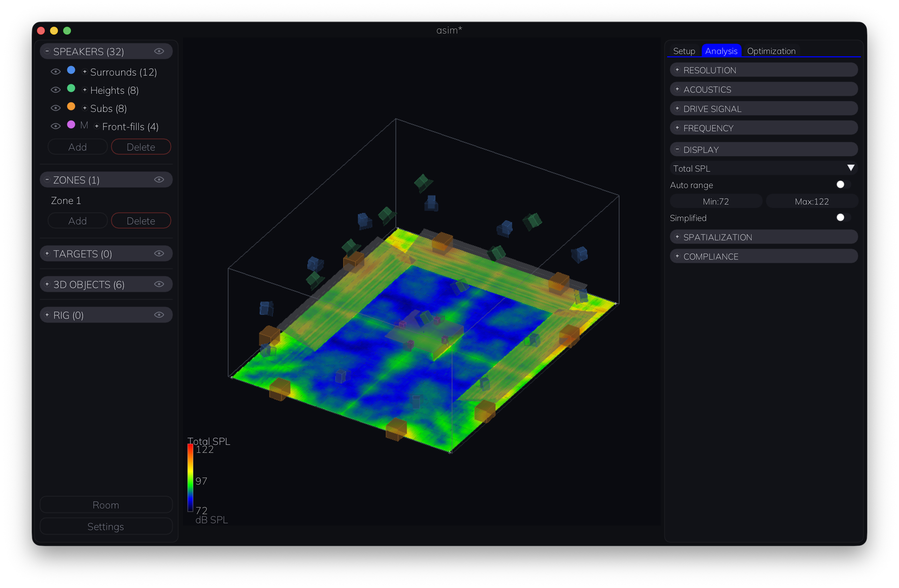Hide all speakers with SPEAKERS eye icon
The height and width of the screenshot is (588, 899).
159,51
